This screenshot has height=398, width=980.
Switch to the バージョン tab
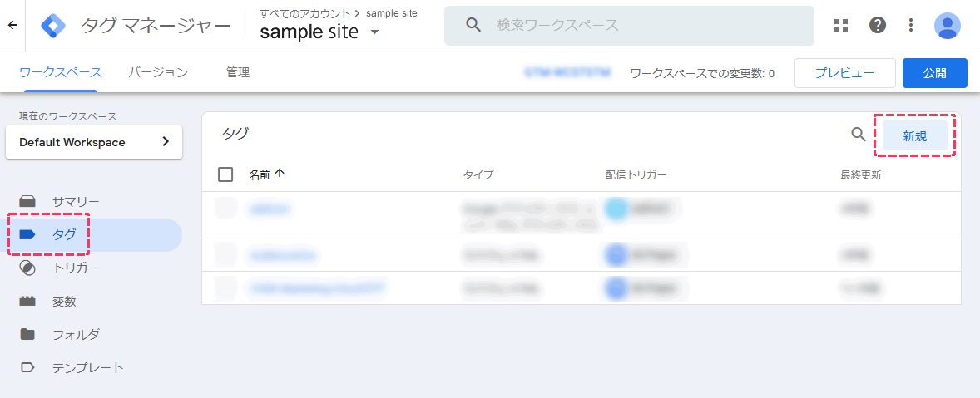[x=158, y=72]
